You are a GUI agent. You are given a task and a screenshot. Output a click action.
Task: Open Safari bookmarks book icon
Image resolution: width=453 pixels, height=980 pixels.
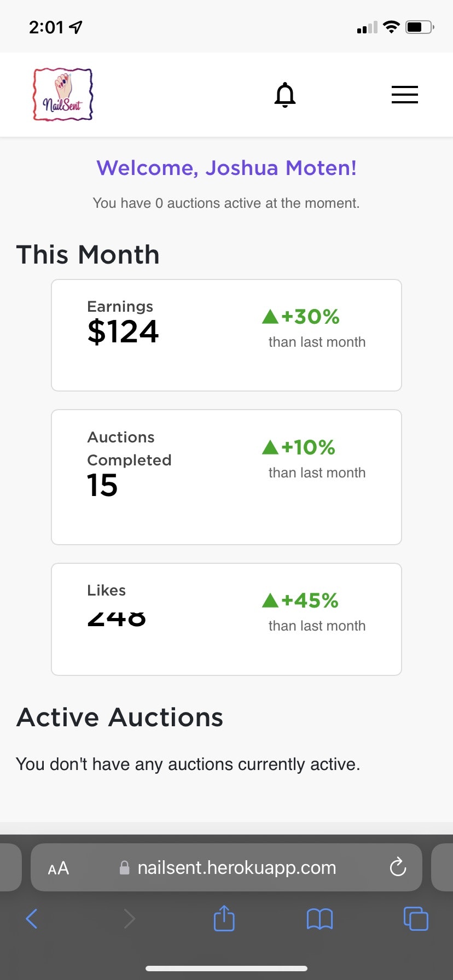320,919
